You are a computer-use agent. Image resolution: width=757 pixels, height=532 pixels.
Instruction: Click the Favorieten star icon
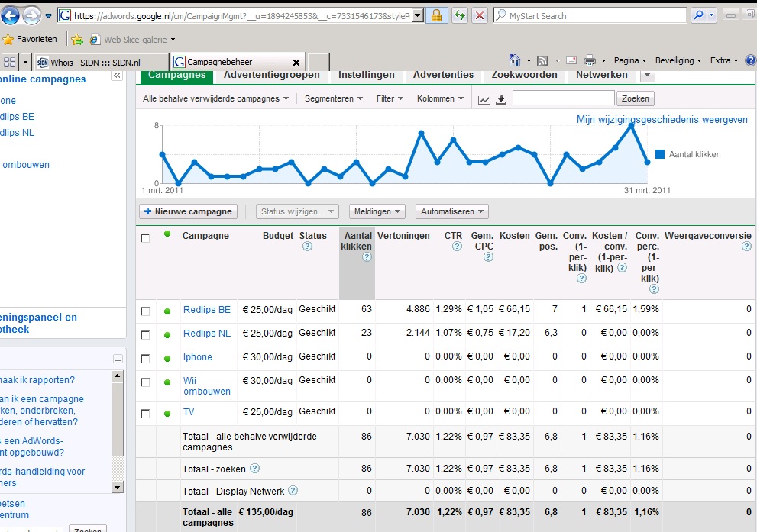coord(8,40)
